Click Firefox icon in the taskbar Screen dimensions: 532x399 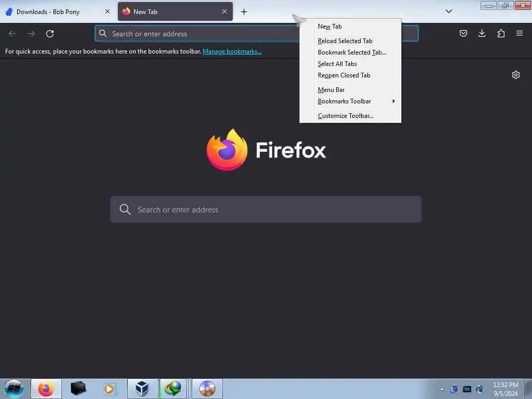[x=46, y=389]
